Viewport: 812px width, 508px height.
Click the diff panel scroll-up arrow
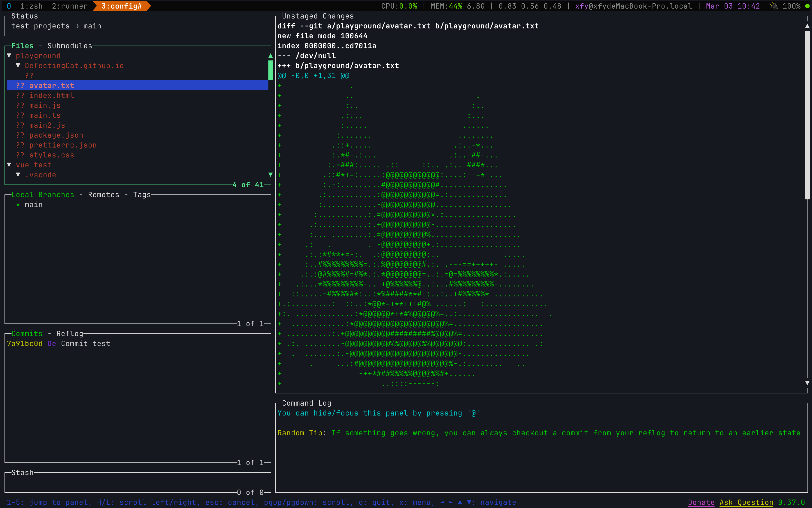coord(807,26)
